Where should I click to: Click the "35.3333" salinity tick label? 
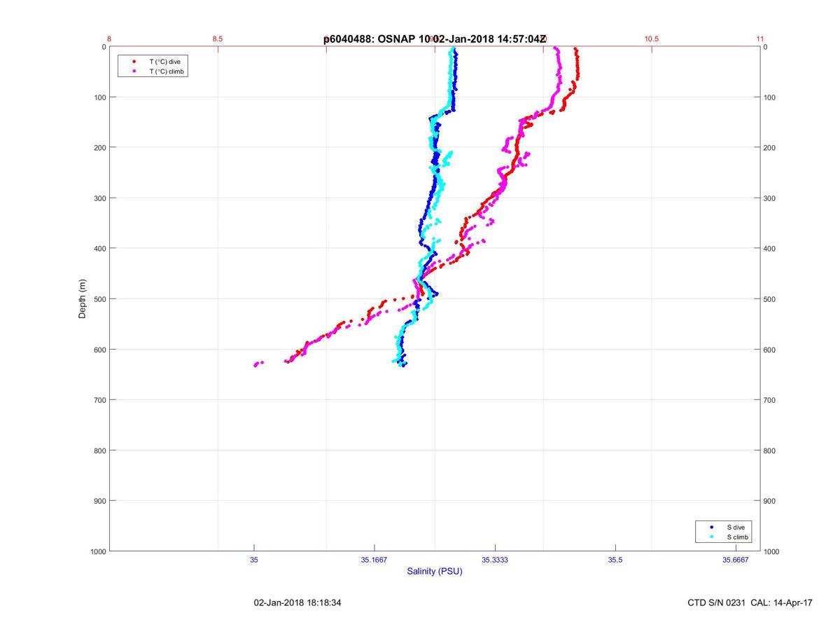(495, 559)
